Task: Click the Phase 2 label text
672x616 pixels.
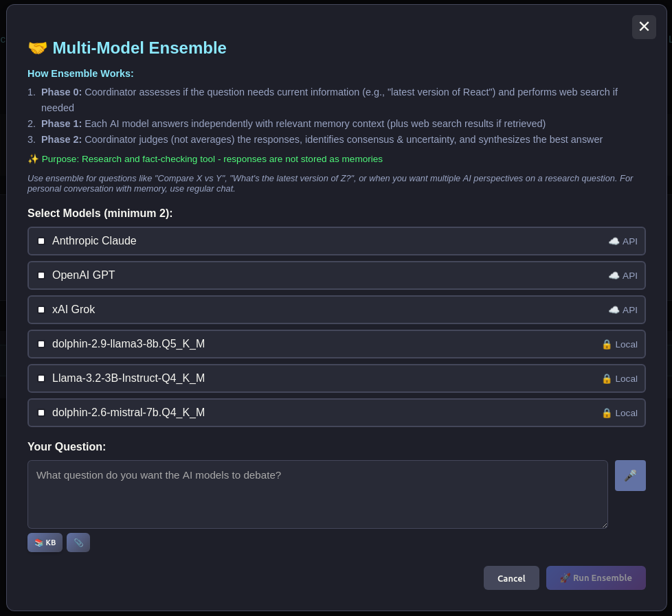Action: click(61, 139)
